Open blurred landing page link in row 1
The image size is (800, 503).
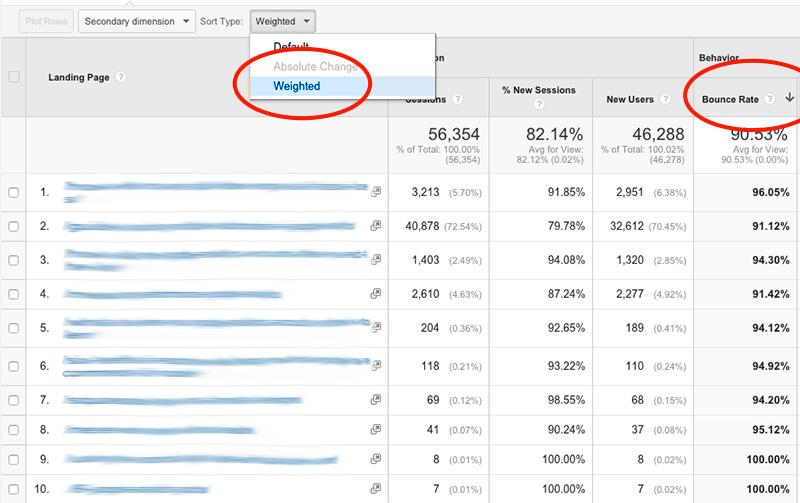coord(215,191)
